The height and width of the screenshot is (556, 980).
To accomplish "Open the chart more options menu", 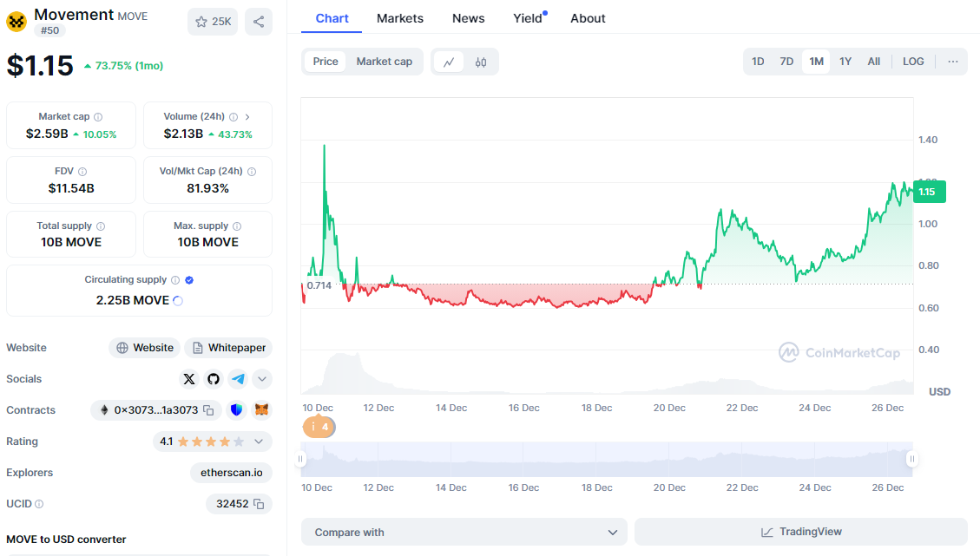I will 952,62.
